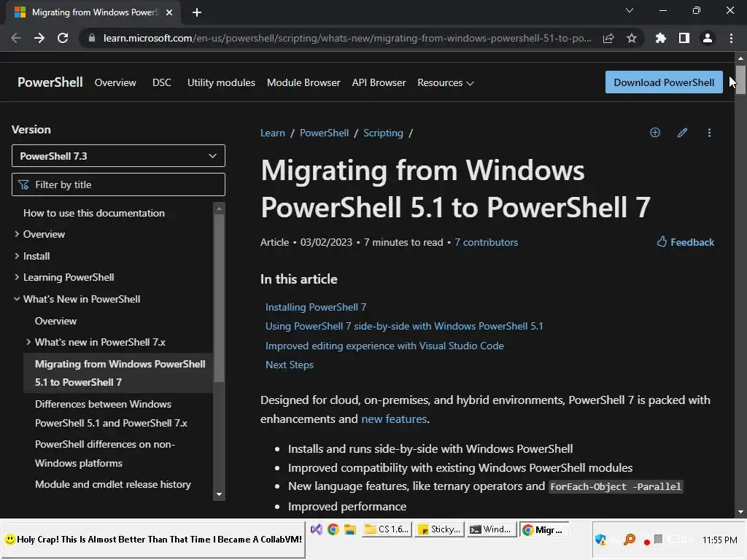Screen dimensions: 747x560
Task: Open Visual Studio from the taskbar
Action: point(317,529)
